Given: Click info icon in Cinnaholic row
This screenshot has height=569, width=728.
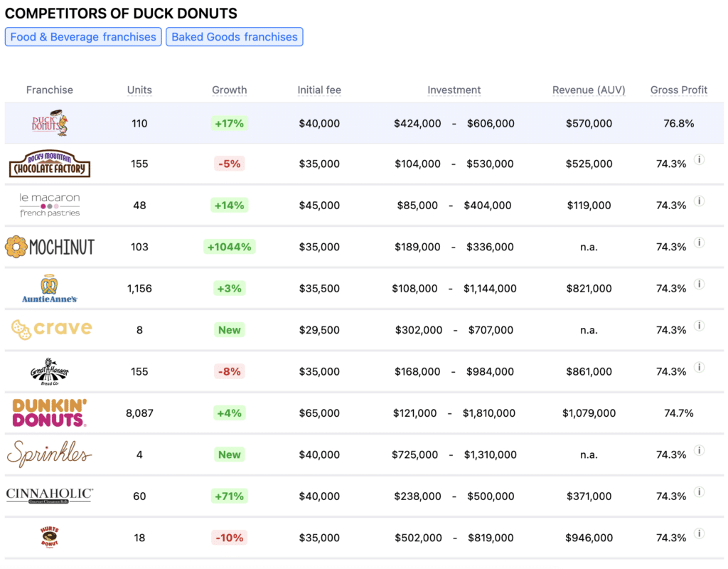Looking at the screenshot, I should coord(700,492).
